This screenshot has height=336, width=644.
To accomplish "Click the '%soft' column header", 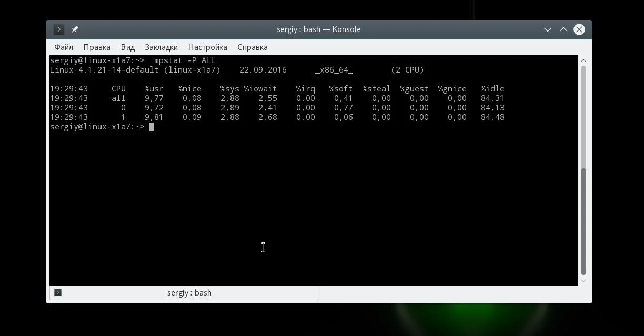I will 341,89.
